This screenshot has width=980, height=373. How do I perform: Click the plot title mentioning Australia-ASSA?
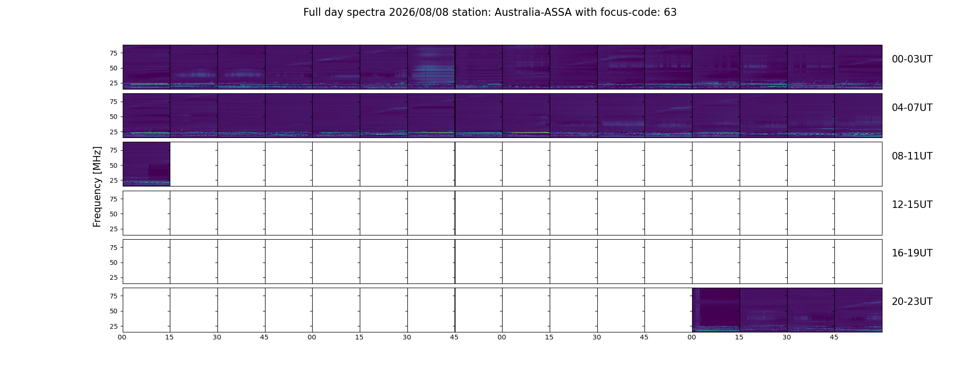click(x=490, y=13)
